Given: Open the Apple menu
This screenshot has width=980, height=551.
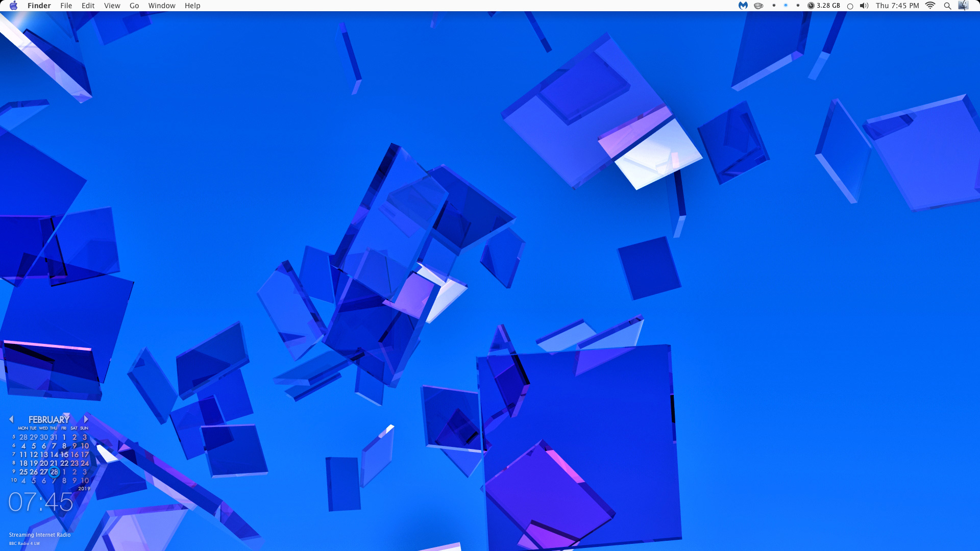Looking at the screenshot, I should (14, 6).
